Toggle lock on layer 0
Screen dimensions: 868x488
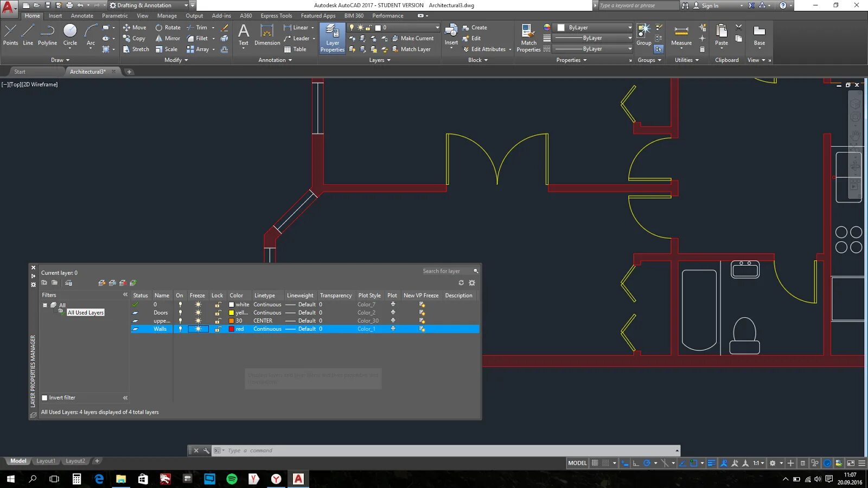pyautogui.click(x=218, y=305)
